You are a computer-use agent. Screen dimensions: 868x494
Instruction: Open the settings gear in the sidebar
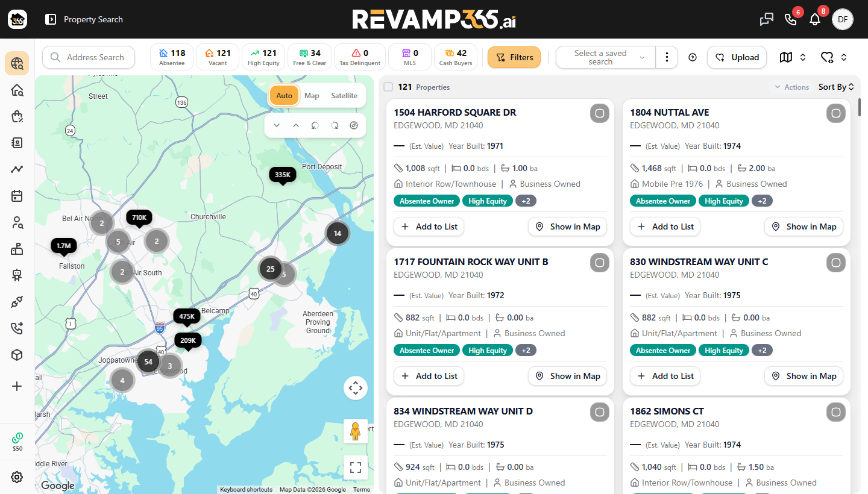point(17,477)
